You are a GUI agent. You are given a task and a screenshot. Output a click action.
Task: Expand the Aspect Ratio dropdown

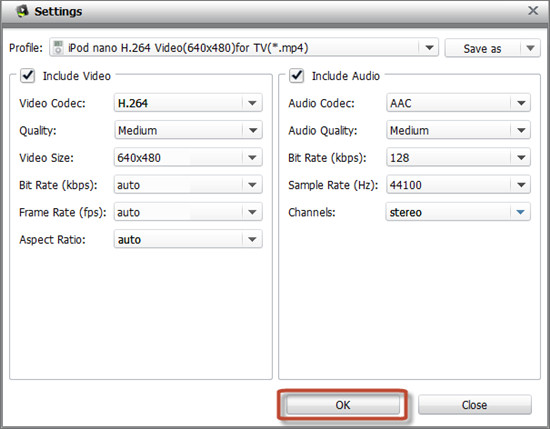point(188,239)
